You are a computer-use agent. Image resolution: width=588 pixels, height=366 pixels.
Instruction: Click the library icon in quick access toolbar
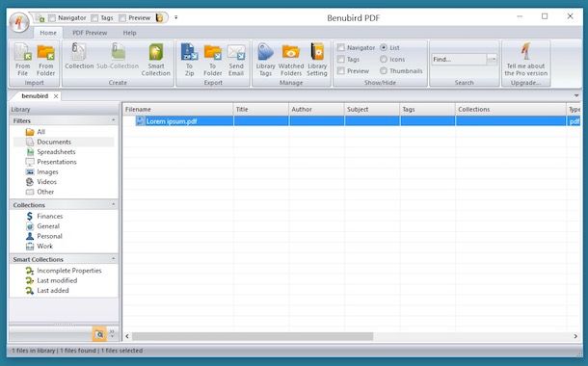pyautogui.click(x=160, y=17)
